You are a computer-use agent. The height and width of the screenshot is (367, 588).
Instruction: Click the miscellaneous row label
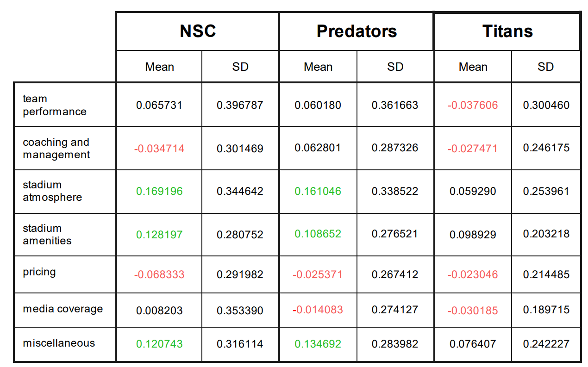point(59,343)
